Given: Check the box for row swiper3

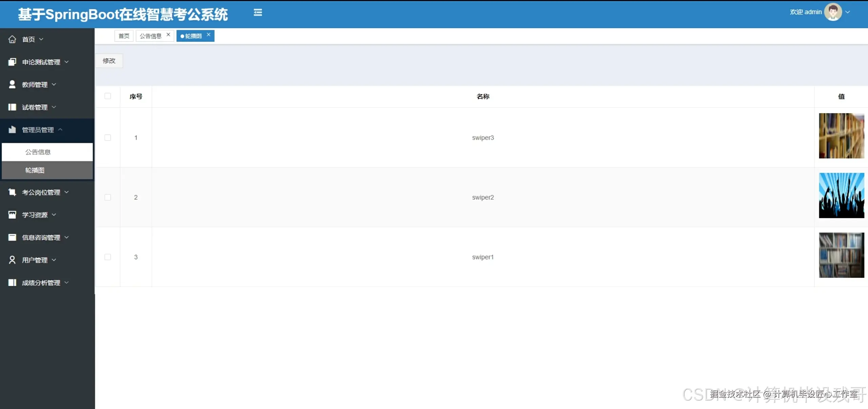Looking at the screenshot, I should click(x=108, y=138).
